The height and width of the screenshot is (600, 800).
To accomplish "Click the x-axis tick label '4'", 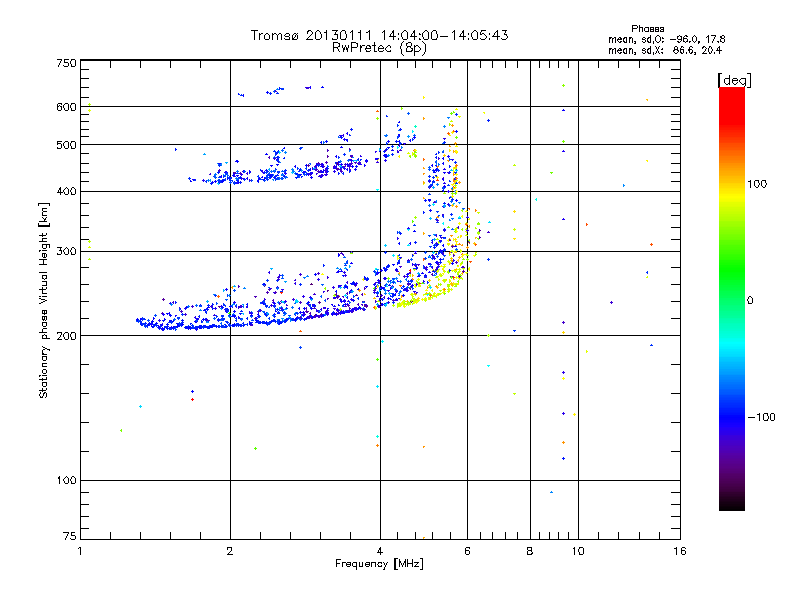I will pos(380,551).
